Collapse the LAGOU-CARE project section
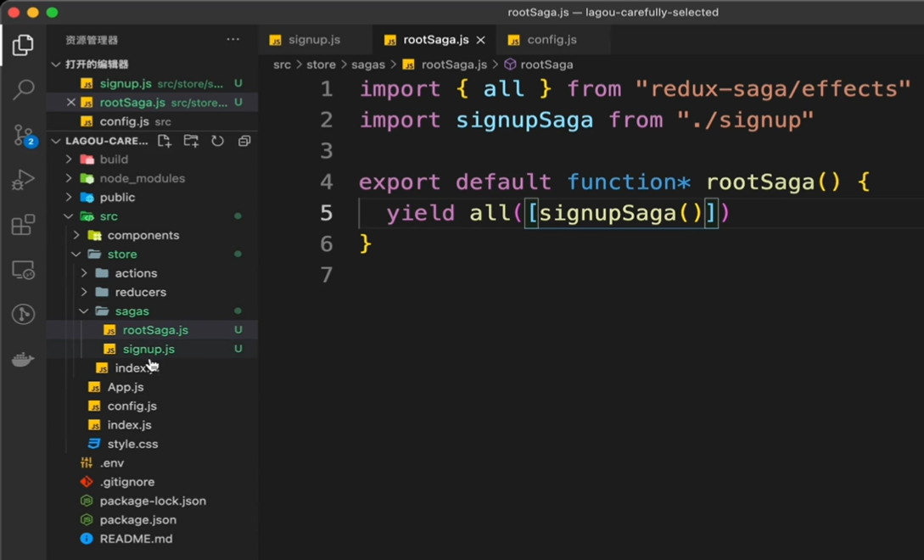Viewport: 924px width, 560px height. [x=57, y=141]
